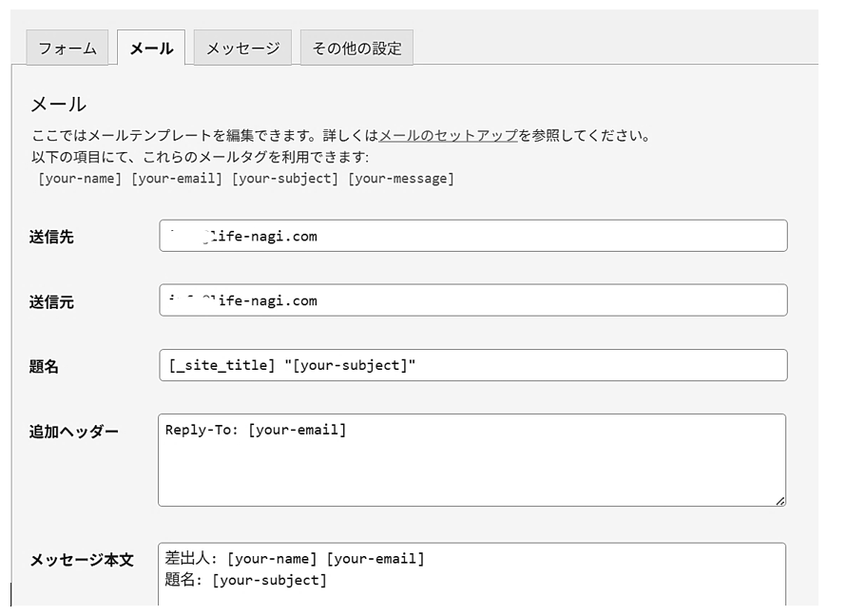Place cursor in the メッセージ本文 textarea
Screen dimensions: 847x616
(472, 575)
